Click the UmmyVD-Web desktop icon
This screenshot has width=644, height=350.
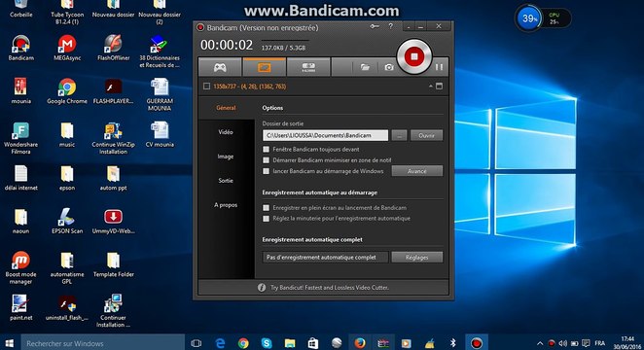click(114, 221)
